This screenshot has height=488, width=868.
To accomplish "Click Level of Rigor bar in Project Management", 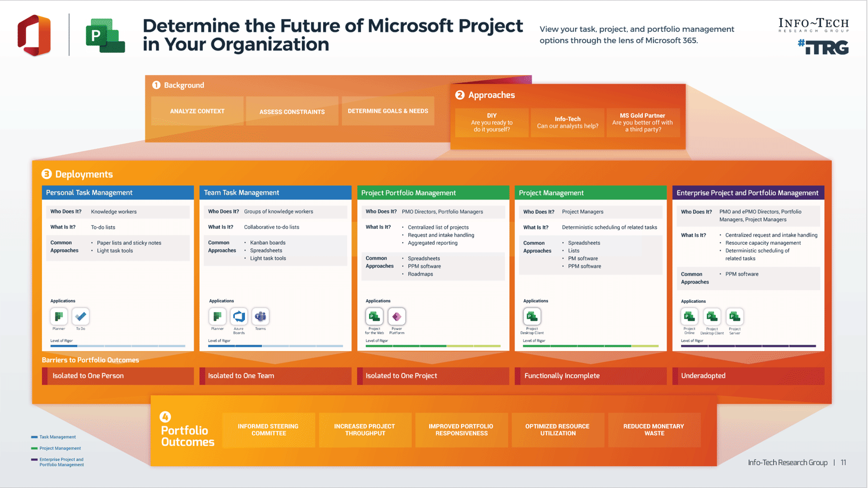I will point(591,346).
